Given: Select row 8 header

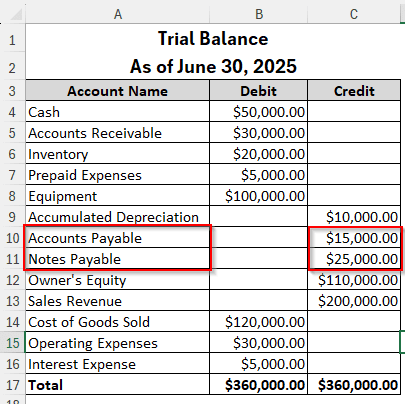Looking at the screenshot, I should [x=13, y=196].
